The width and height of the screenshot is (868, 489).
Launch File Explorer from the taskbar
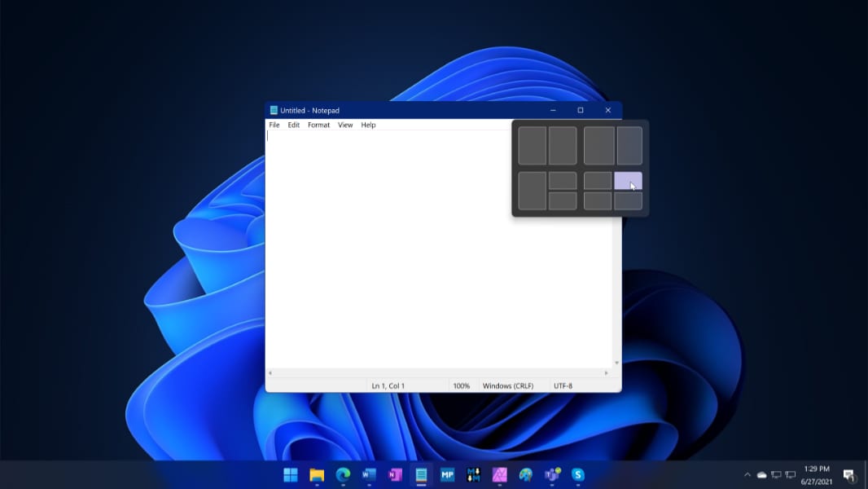pyautogui.click(x=317, y=474)
